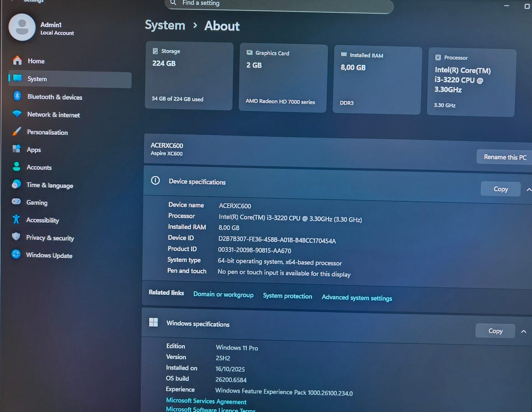Viewport: 532px width, 412px height.
Task: Maximize the Settings window
Action: click(x=527, y=7)
